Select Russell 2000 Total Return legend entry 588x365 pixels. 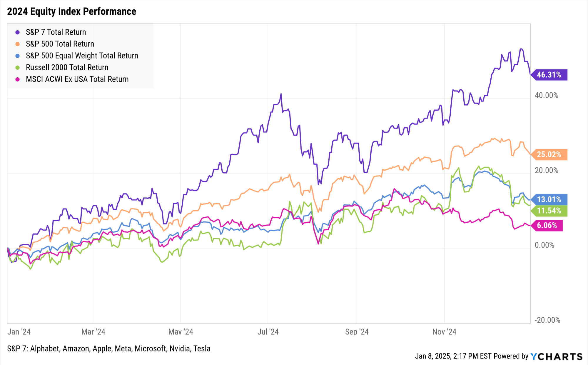(x=67, y=67)
